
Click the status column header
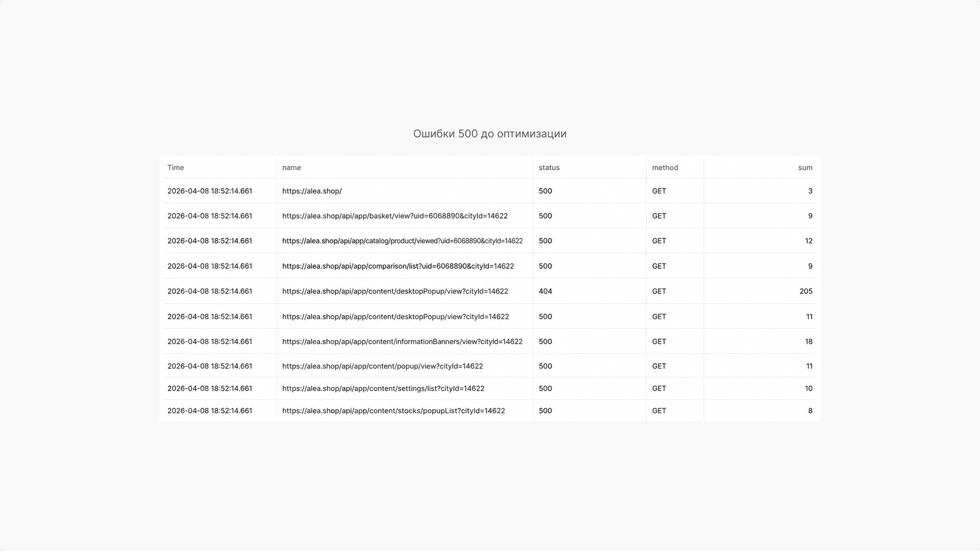[549, 168]
